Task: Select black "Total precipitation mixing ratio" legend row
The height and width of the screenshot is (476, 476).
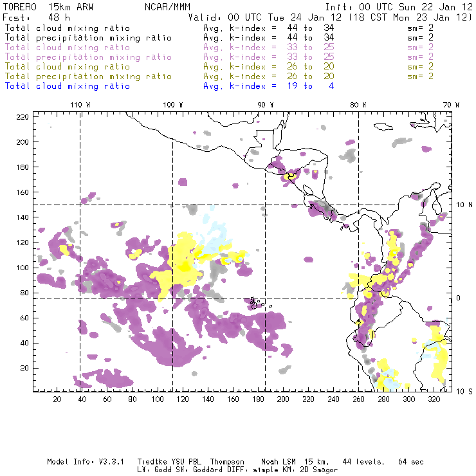Action: 219,38
